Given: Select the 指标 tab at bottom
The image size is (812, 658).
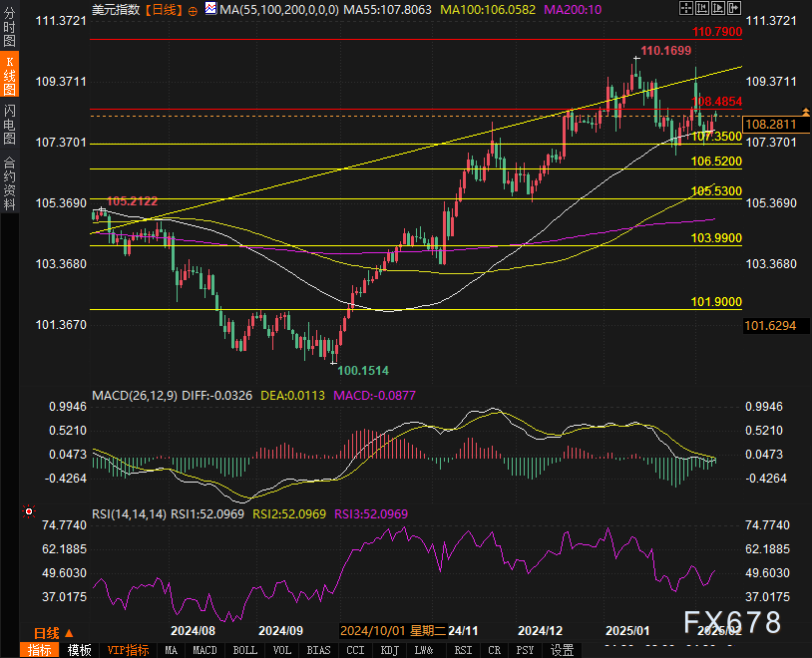Looking at the screenshot, I should click(40, 650).
